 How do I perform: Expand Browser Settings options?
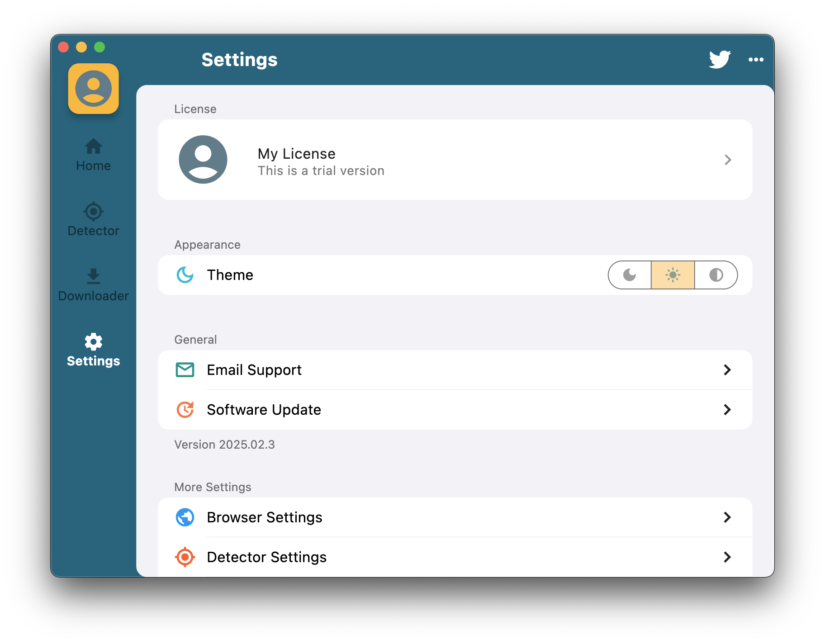tap(727, 517)
